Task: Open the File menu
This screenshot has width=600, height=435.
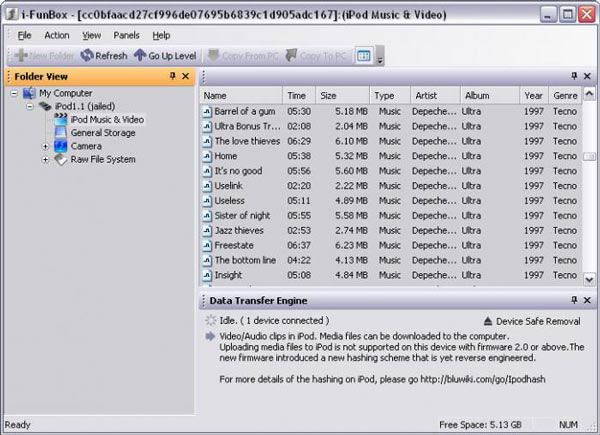Action: click(x=24, y=36)
